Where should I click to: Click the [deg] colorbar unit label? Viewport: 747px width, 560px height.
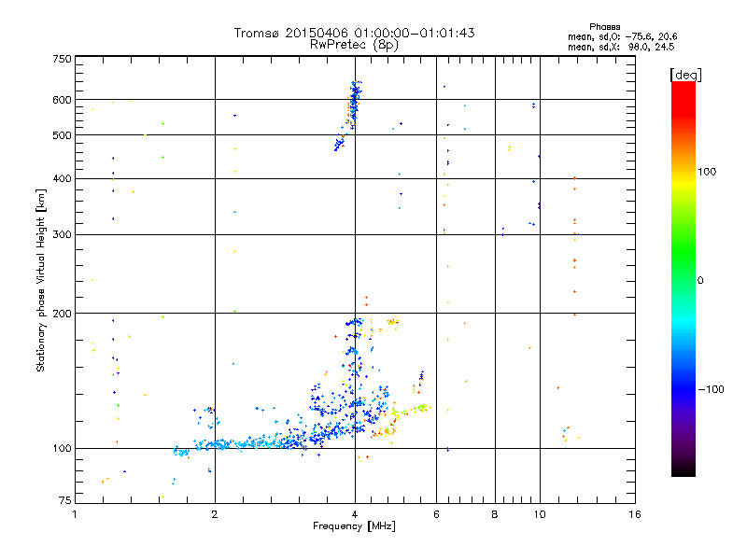(686, 74)
